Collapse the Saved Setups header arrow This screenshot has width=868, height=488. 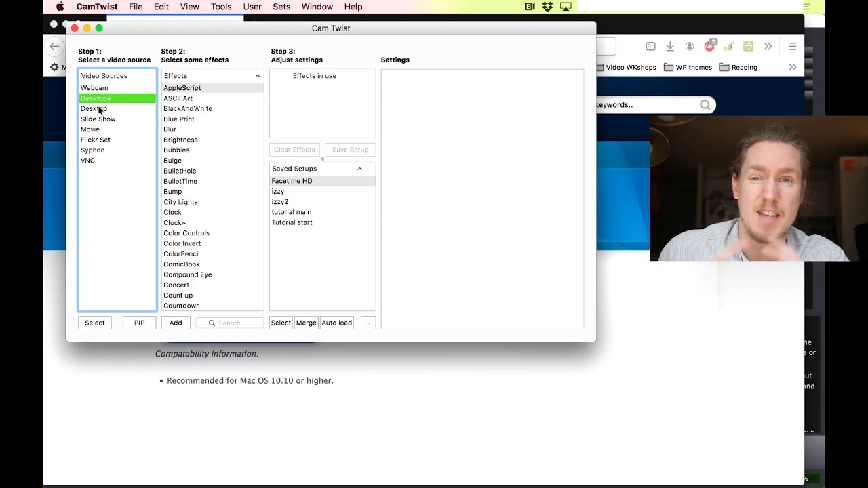coord(360,169)
